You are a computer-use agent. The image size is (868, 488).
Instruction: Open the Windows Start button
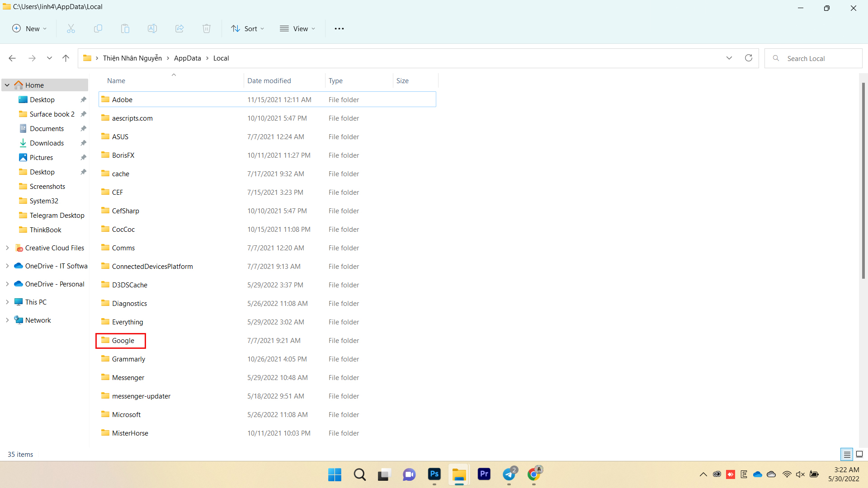pos(335,474)
